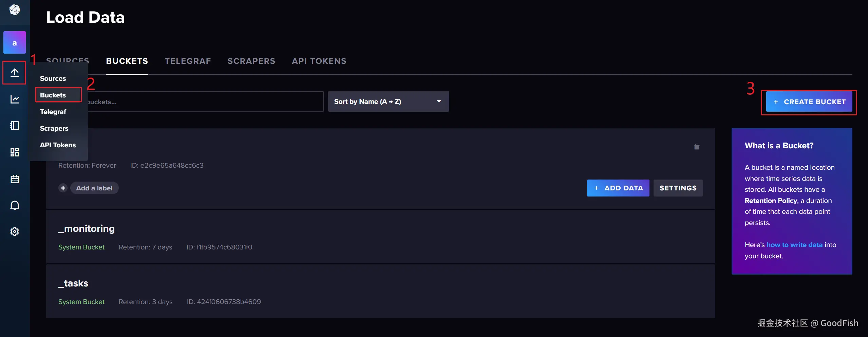The width and height of the screenshot is (868, 337).
Task: Open the user account avatar
Action: (x=15, y=43)
